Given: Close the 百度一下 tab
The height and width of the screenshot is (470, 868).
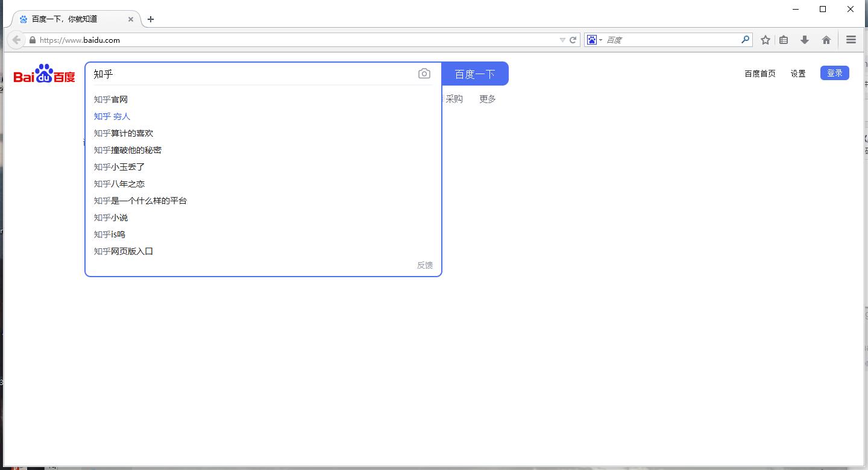Looking at the screenshot, I should pos(131,19).
